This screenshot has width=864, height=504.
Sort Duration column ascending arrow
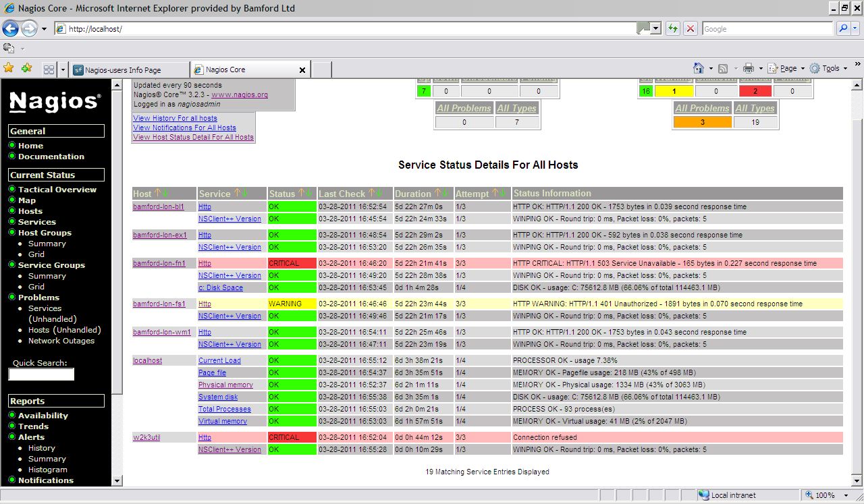[436, 194]
